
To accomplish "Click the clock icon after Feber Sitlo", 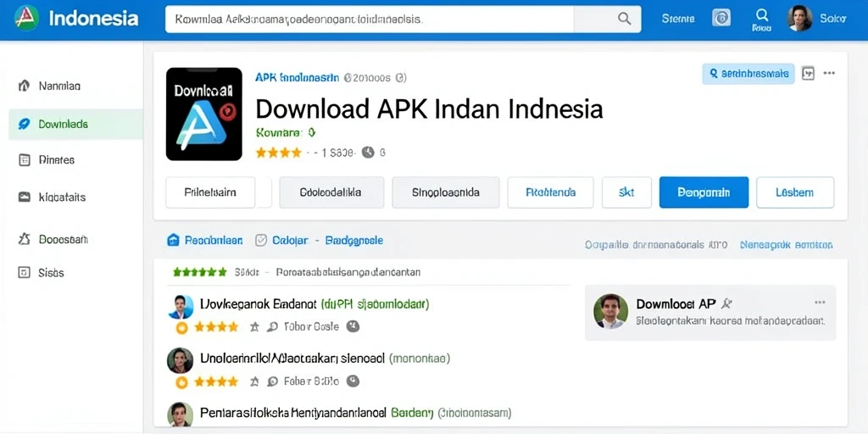I will pos(353,381).
